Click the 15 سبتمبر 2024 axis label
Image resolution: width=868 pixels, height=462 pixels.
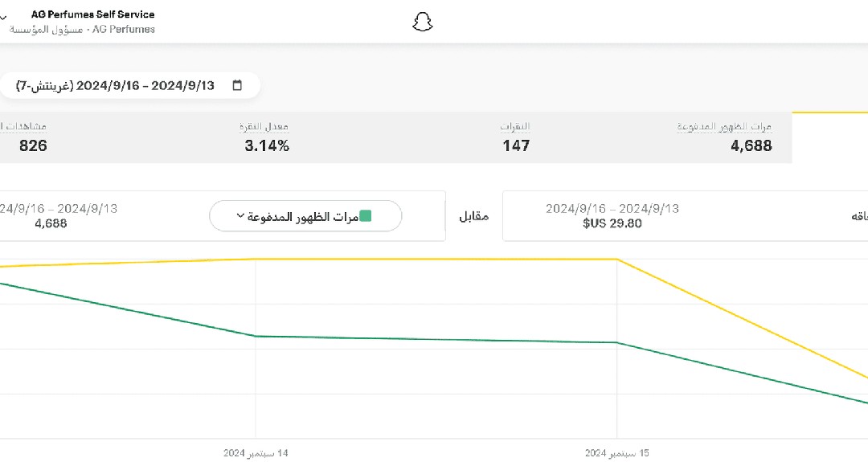[617, 453]
